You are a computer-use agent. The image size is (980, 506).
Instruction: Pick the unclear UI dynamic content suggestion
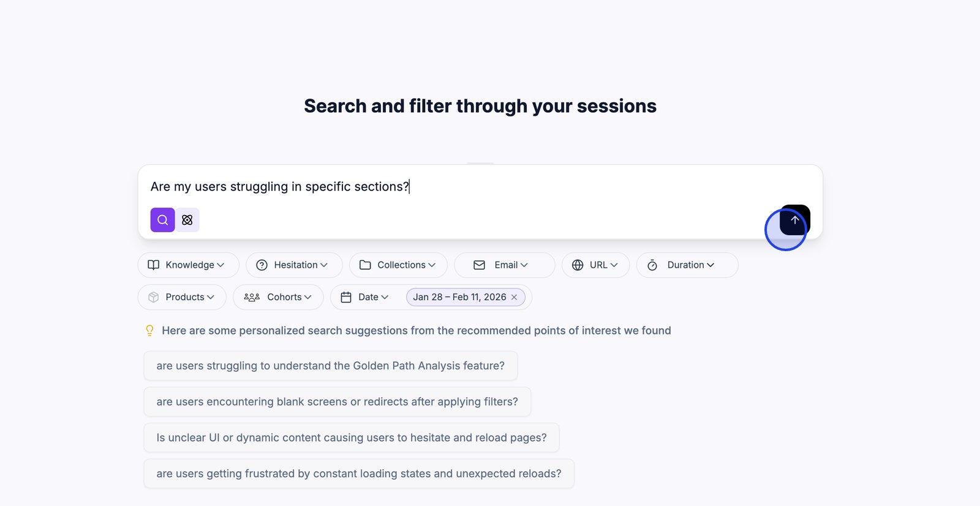(x=351, y=438)
